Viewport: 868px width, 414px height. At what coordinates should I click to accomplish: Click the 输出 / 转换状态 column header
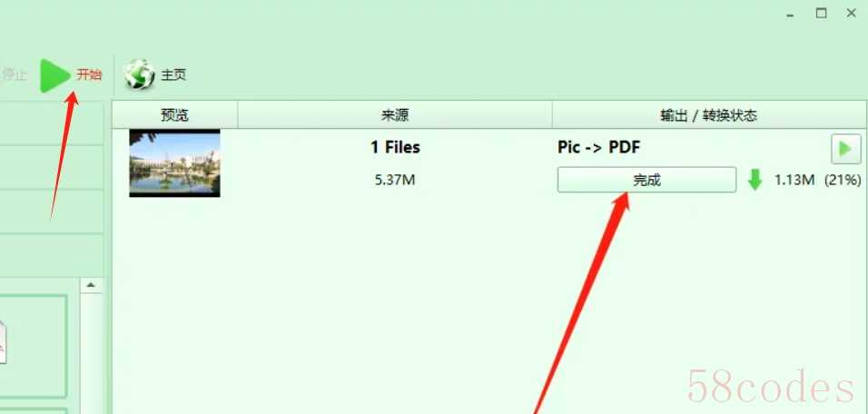point(709,115)
